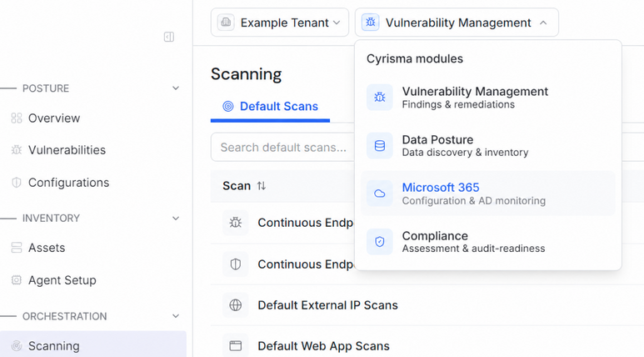Screen dimensions: 644x357
Task: Open the Example Tenant dropdown
Action: (x=280, y=23)
